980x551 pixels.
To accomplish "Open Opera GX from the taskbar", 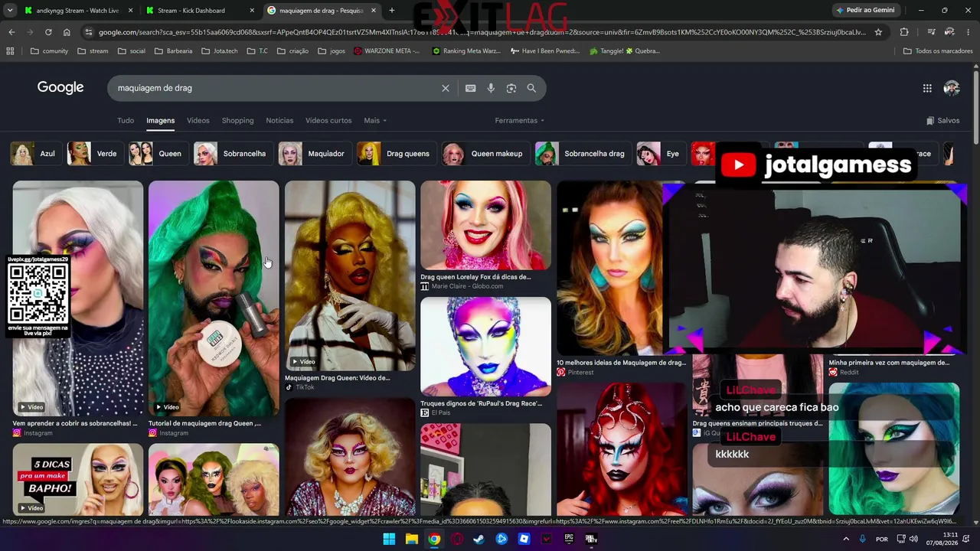I will [457, 539].
